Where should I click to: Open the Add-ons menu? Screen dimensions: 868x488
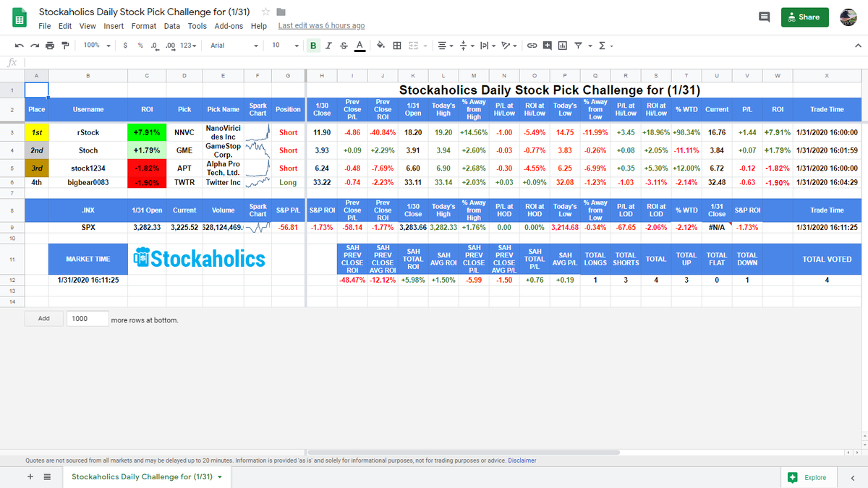pyautogui.click(x=229, y=26)
